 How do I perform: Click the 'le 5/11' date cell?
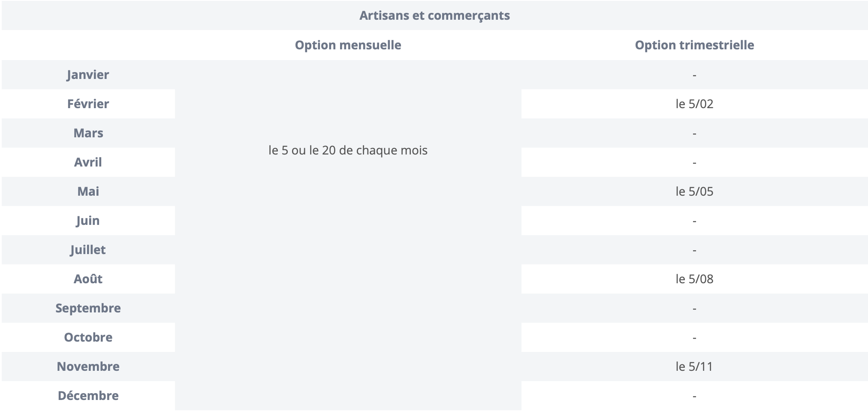[x=694, y=367]
